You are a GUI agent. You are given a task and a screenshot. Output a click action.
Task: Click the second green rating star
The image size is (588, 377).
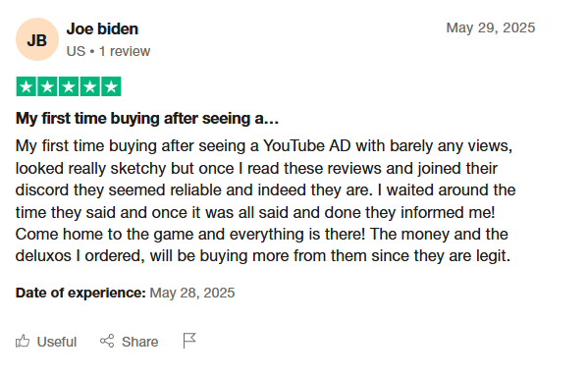click(47, 86)
